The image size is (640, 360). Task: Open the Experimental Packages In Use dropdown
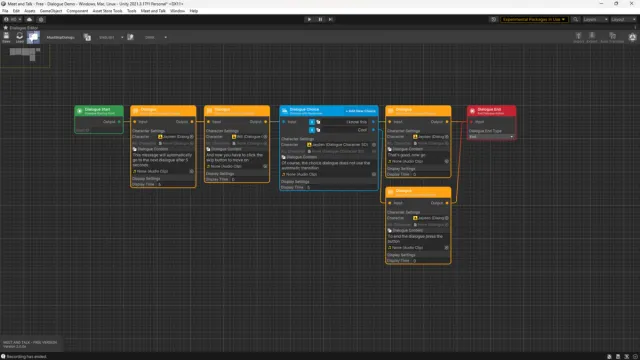tap(534, 19)
